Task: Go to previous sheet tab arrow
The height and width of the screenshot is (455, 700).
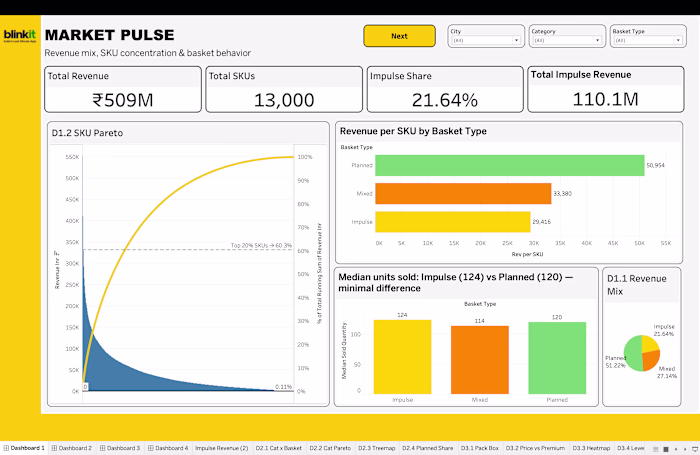Action: [x=676, y=449]
